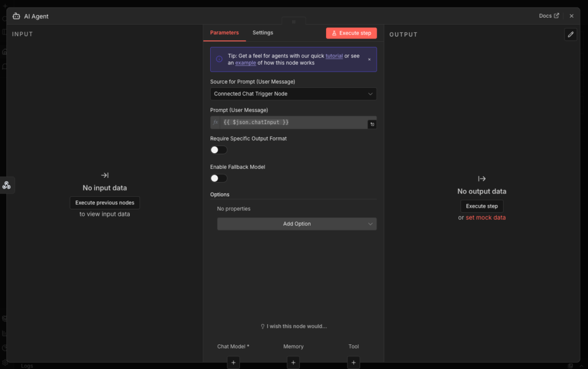Image resolution: width=588 pixels, height=369 pixels.
Task: Turn on Enable Fallback Model toggle
Action: tap(219, 178)
